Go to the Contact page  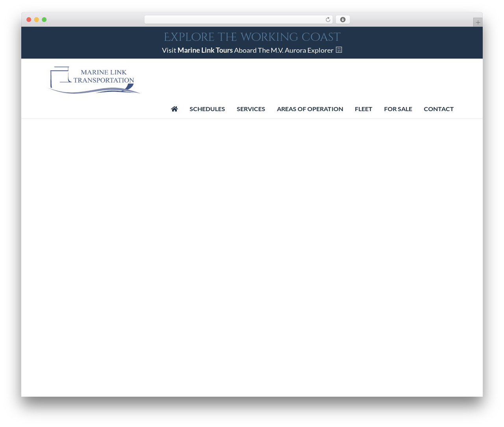[439, 109]
